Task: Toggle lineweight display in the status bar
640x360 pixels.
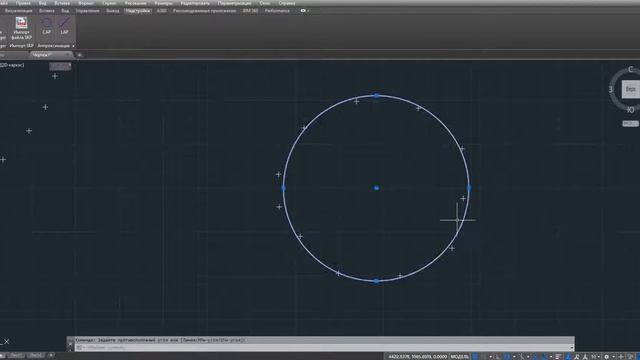Action: (x=558, y=356)
